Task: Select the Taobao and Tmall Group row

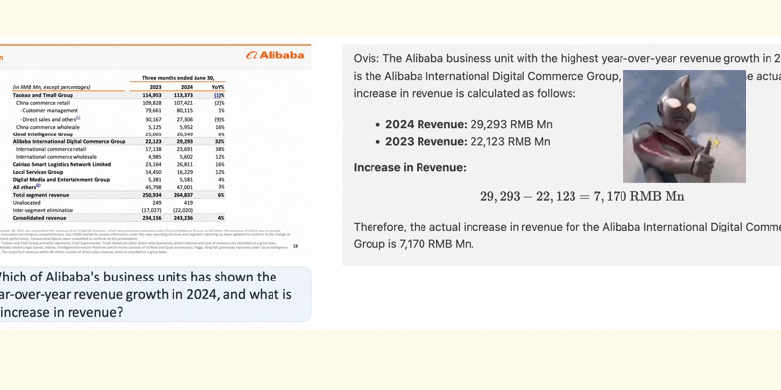Action: [x=118, y=95]
